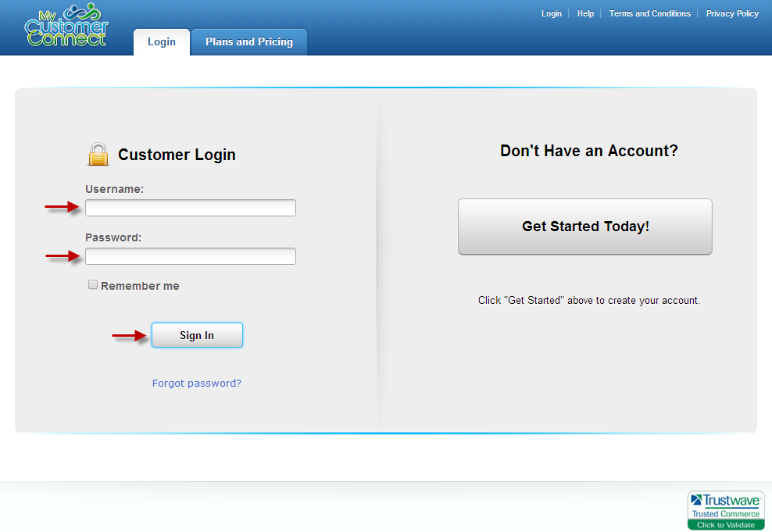Switch to the Login tab
772x532 pixels.
coord(162,42)
